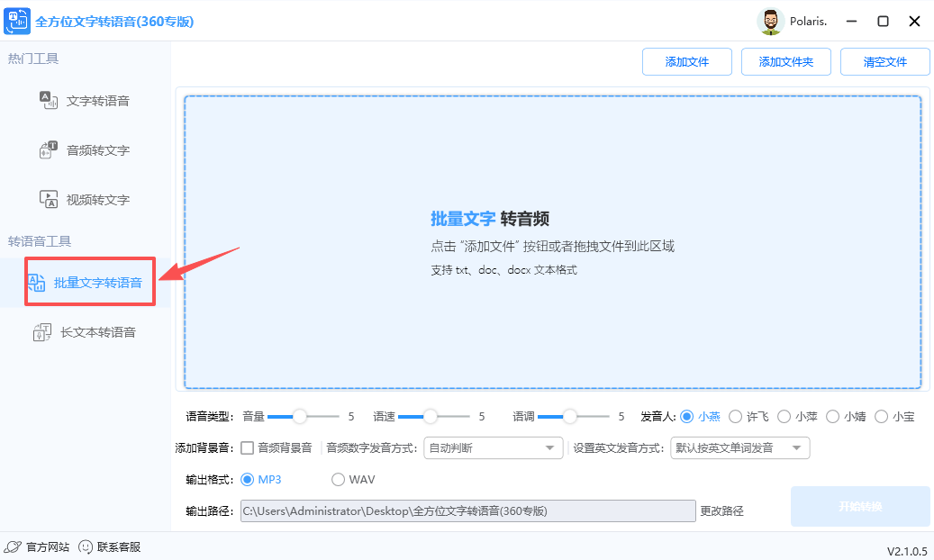
Task: Click the app logo in the title bar
Action: (17, 21)
